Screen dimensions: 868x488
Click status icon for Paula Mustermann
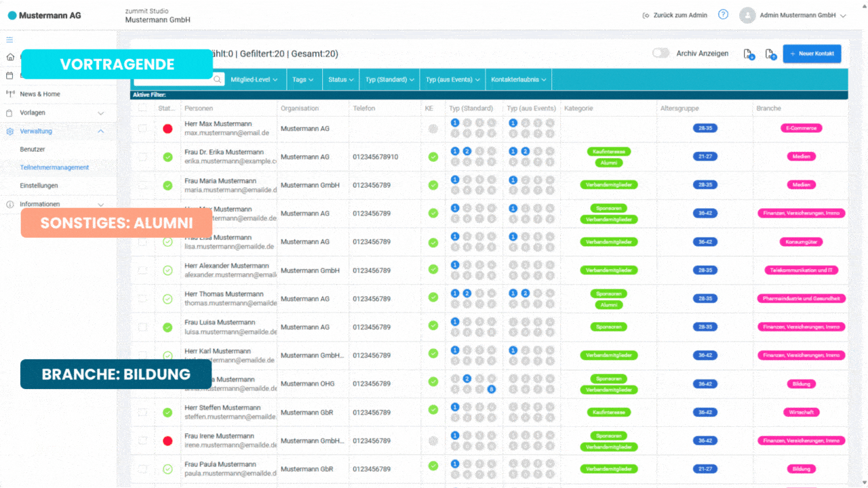coord(167,469)
